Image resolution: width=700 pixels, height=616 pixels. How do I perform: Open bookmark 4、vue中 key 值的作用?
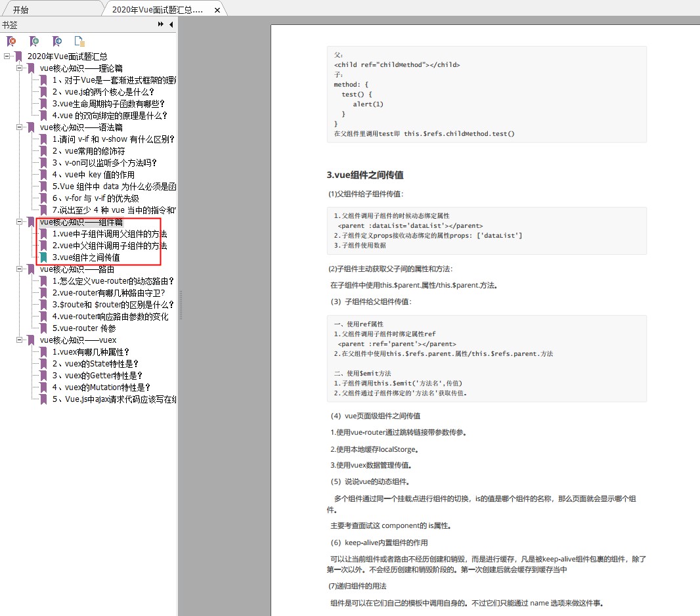[93, 175]
